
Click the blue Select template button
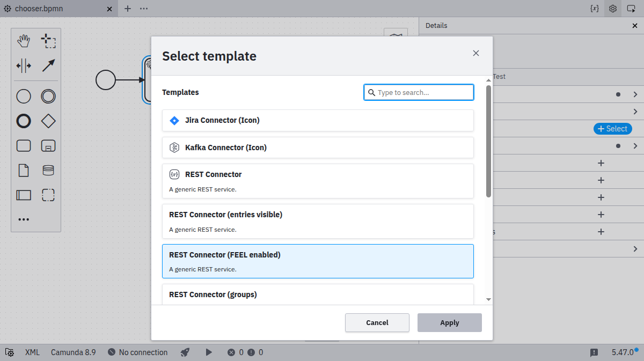click(612, 129)
